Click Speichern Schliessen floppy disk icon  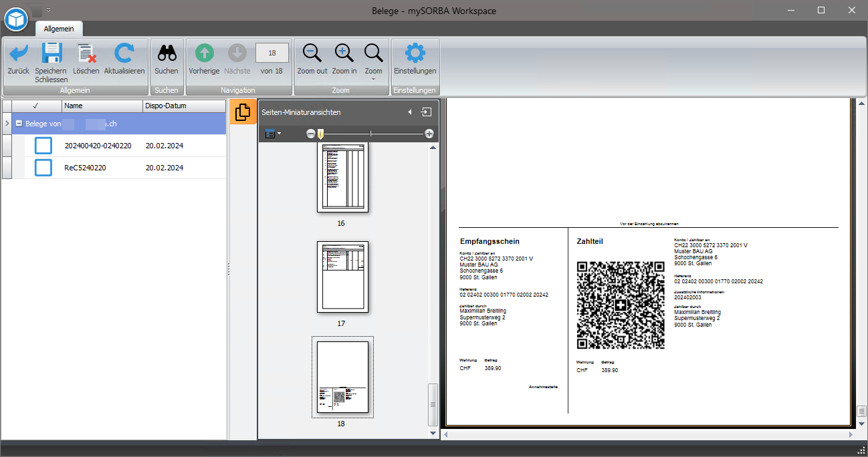point(51,53)
